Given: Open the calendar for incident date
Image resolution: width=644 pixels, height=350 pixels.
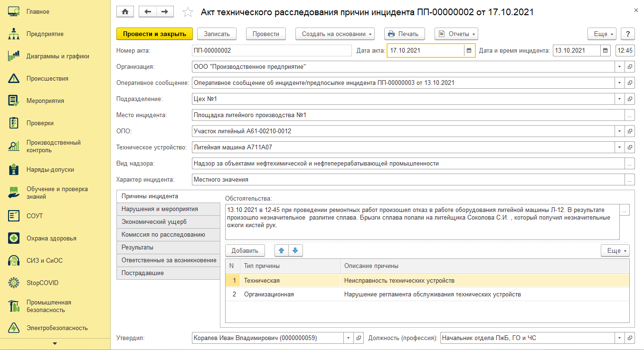Looking at the screenshot, I should (606, 50).
